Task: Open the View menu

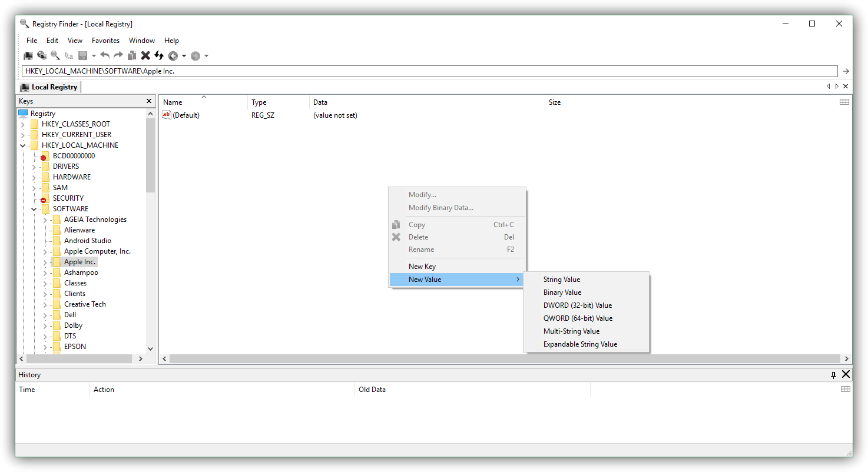Action: [75, 41]
